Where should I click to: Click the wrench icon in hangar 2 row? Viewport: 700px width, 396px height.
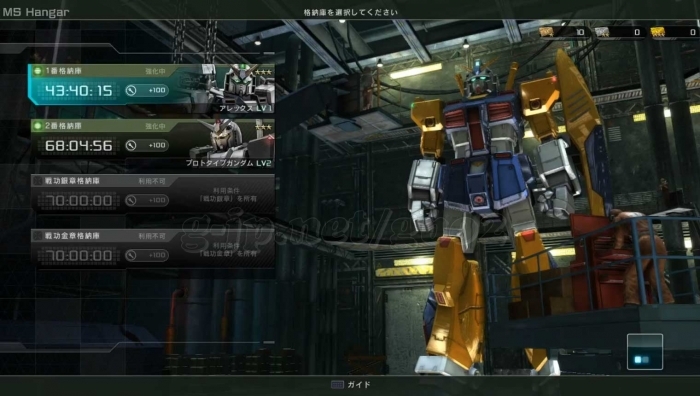[131, 146]
